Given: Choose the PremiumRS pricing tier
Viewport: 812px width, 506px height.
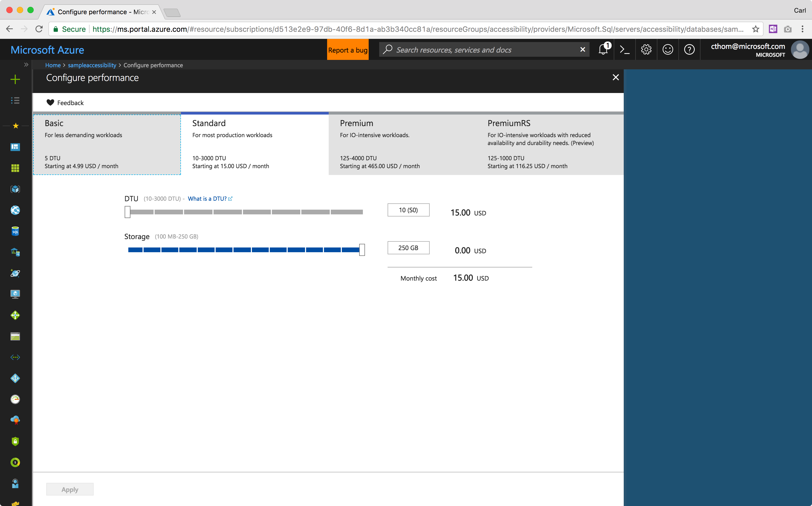Looking at the screenshot, I should coord(549,144).
